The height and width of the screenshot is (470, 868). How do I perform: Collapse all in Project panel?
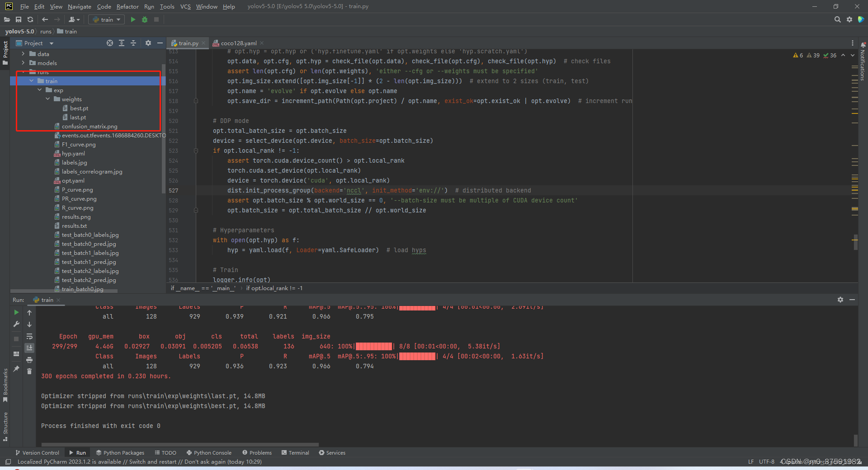click(x=133, y=43)
